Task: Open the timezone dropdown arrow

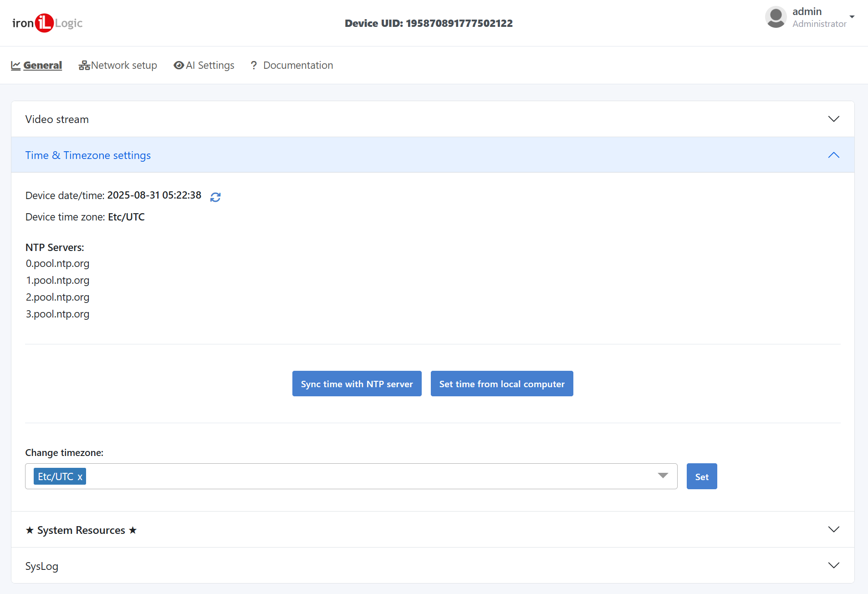Action: click(x=663, y=476)
